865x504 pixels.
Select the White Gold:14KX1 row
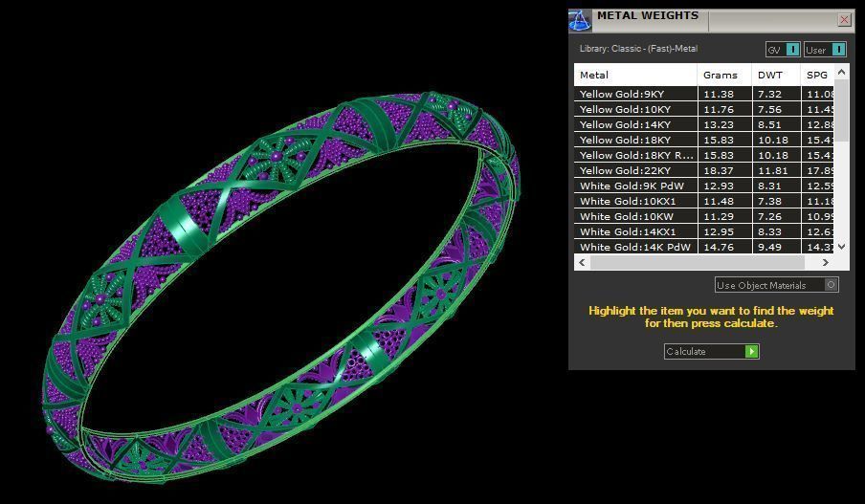pos(704,232)
